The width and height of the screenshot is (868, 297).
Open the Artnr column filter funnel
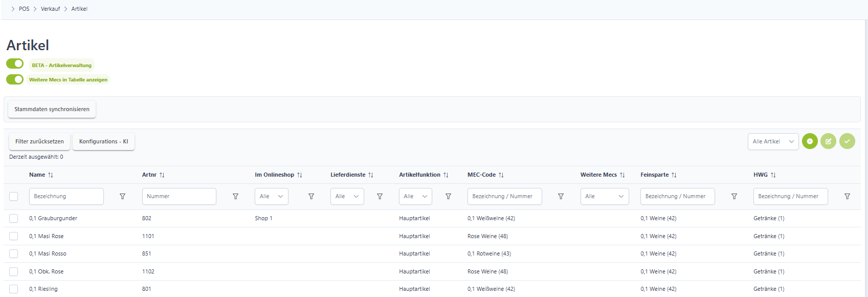(235, 197)
